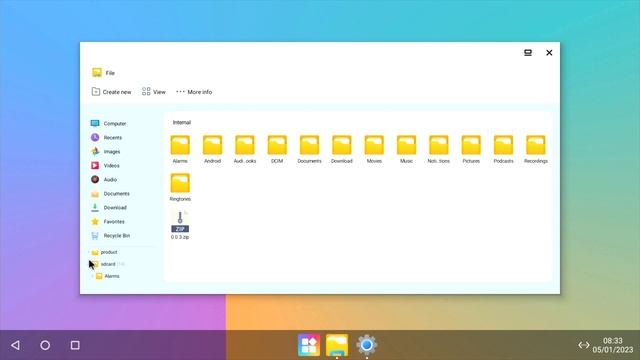Screen dimensions: 640x360
Task: Tap the Back navigation button
Action: (16, 345)
